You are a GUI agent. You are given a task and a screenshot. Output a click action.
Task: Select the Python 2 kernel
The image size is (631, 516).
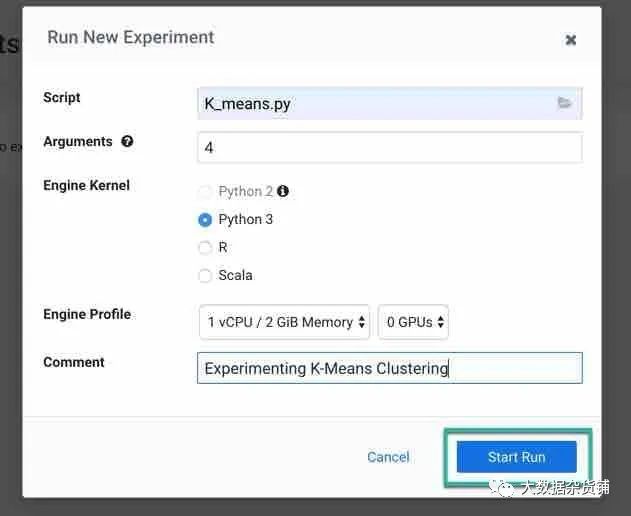tap(205, 192)
